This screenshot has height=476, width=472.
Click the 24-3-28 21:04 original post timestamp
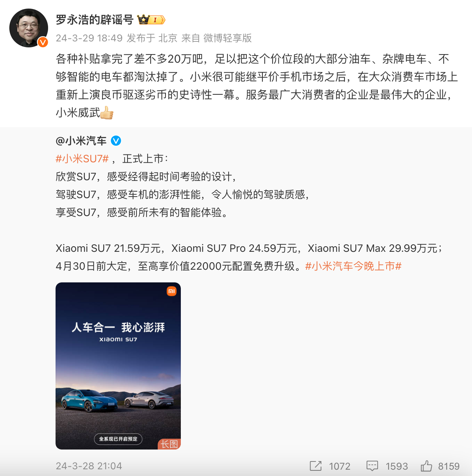point(89,466)
